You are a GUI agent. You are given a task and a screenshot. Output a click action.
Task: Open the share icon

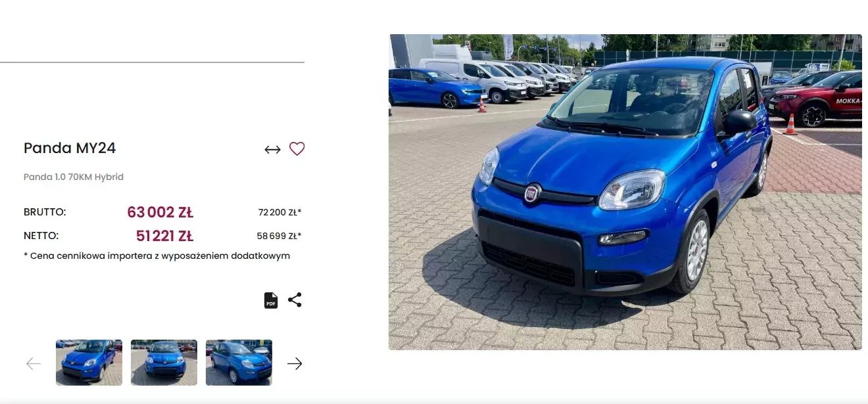pos(295,300)
